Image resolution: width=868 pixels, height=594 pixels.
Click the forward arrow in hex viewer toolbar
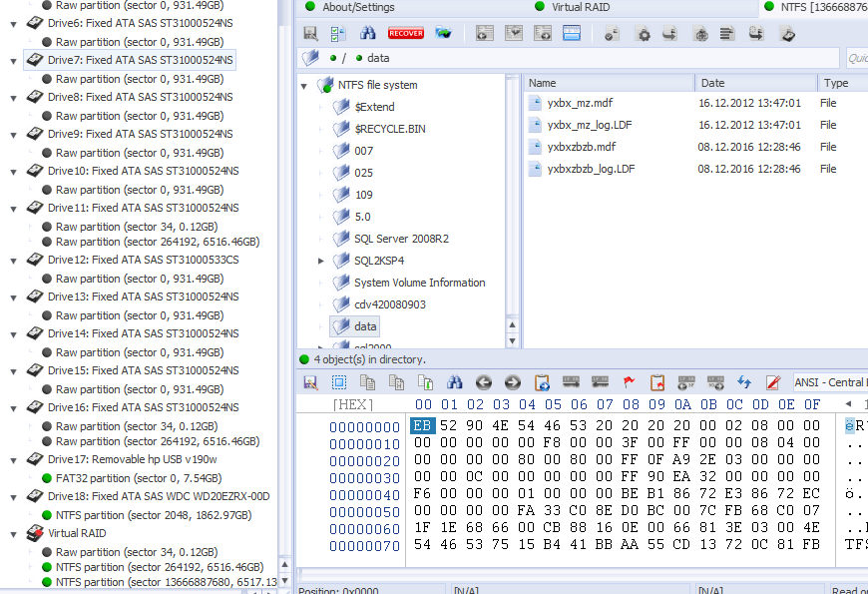513,382
